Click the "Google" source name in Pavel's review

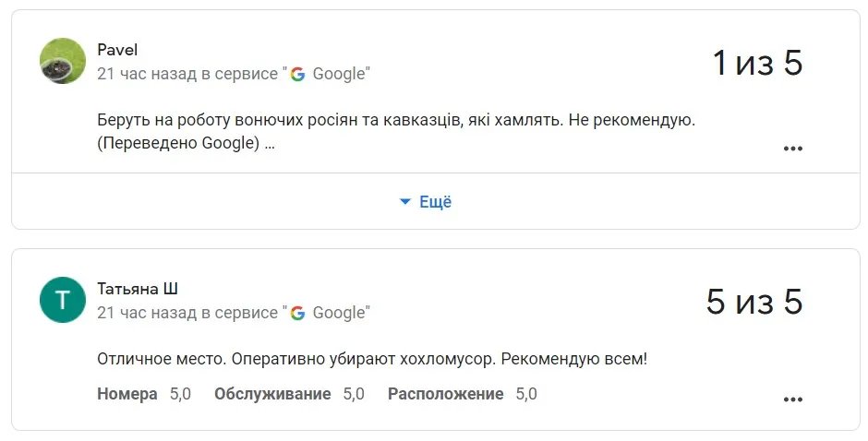339,74
